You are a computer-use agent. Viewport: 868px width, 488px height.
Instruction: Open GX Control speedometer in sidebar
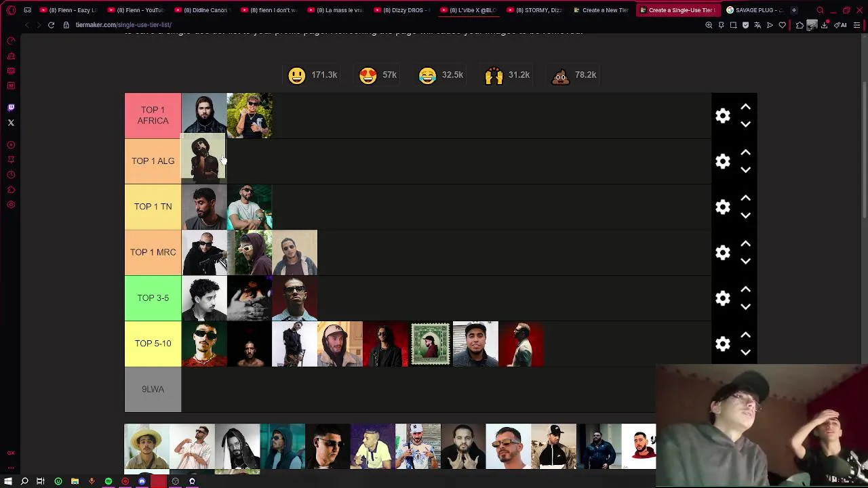tap(11, 41)
